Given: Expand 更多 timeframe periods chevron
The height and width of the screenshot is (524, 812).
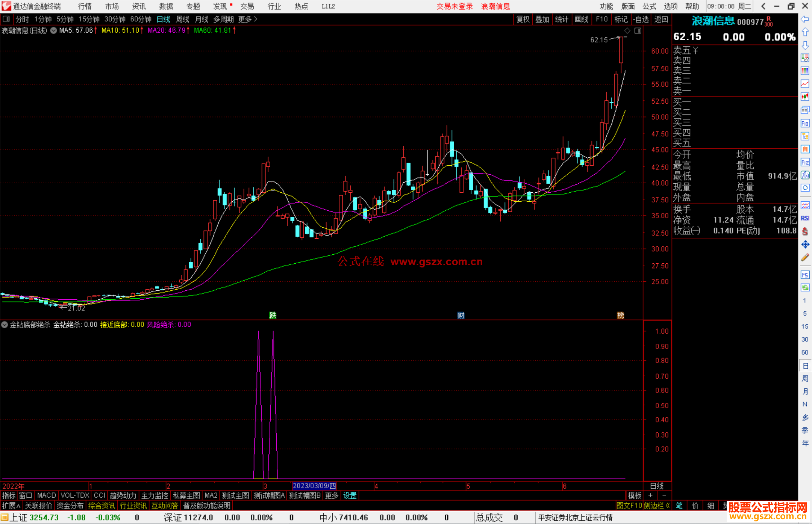Looking at the screenshot, I should [x=255, y=19].
